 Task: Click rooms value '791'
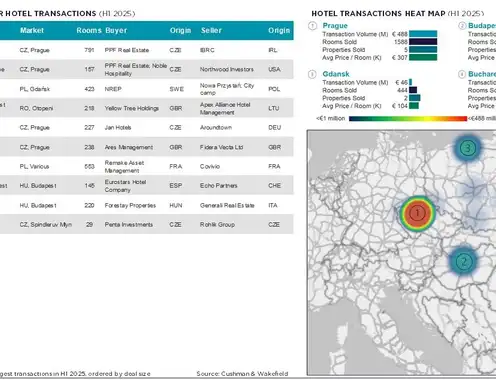pos(89,50)
